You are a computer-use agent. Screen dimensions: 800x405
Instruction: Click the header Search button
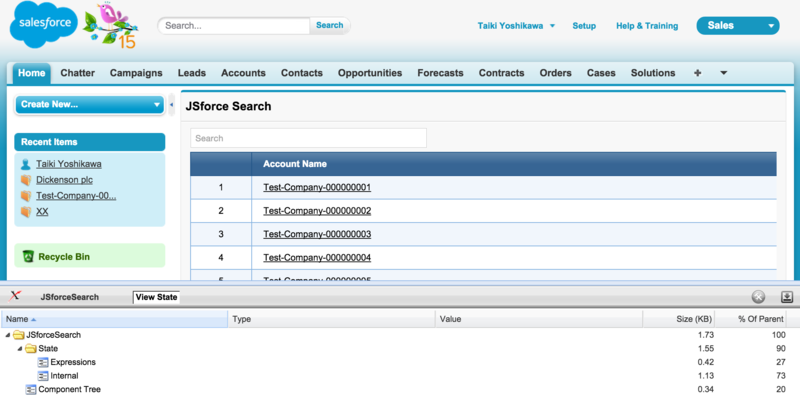330,26
